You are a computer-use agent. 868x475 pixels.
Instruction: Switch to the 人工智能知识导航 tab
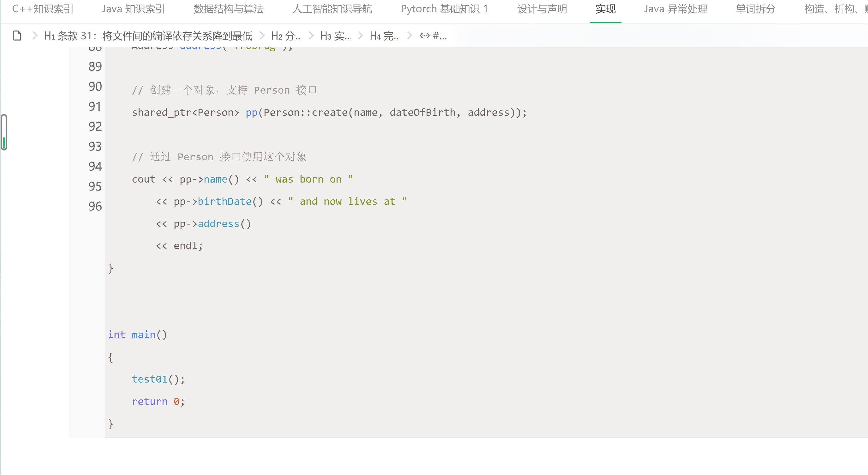pos(333,9)
